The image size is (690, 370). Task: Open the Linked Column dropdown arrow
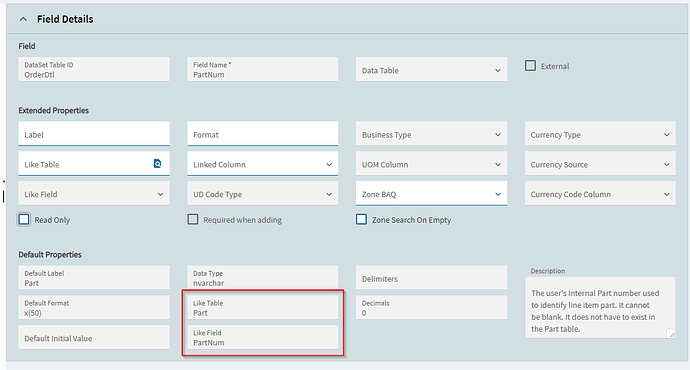point(329,164)
